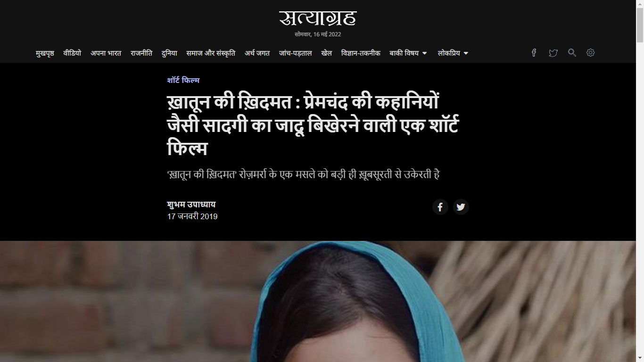This screenshot has height=362, width=644.
Task: Expand the लोकप्रिय dropdown
Action: pyautogui.click(x=453, y=53)
